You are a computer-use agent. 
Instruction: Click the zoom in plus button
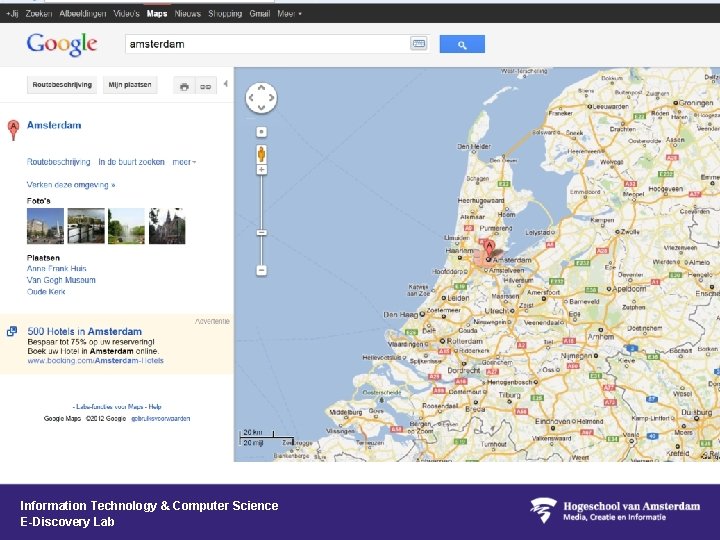point(261,170)
